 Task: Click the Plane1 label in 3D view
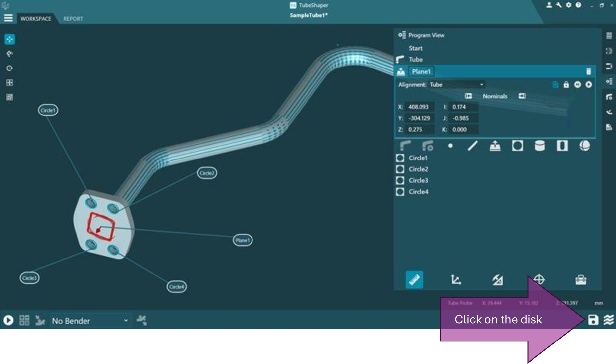pyautogui.click(x=243, y=240)
